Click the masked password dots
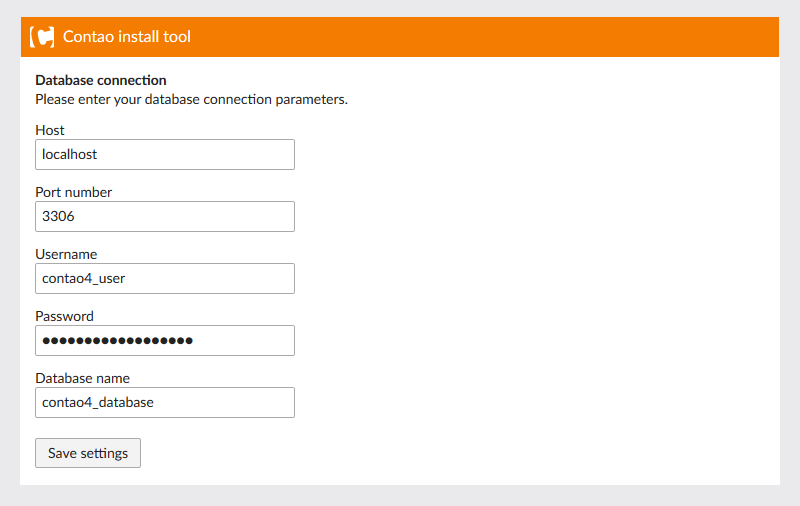Image resolution: width=800 pixels, height=506 pixels. tap(117, 341)
